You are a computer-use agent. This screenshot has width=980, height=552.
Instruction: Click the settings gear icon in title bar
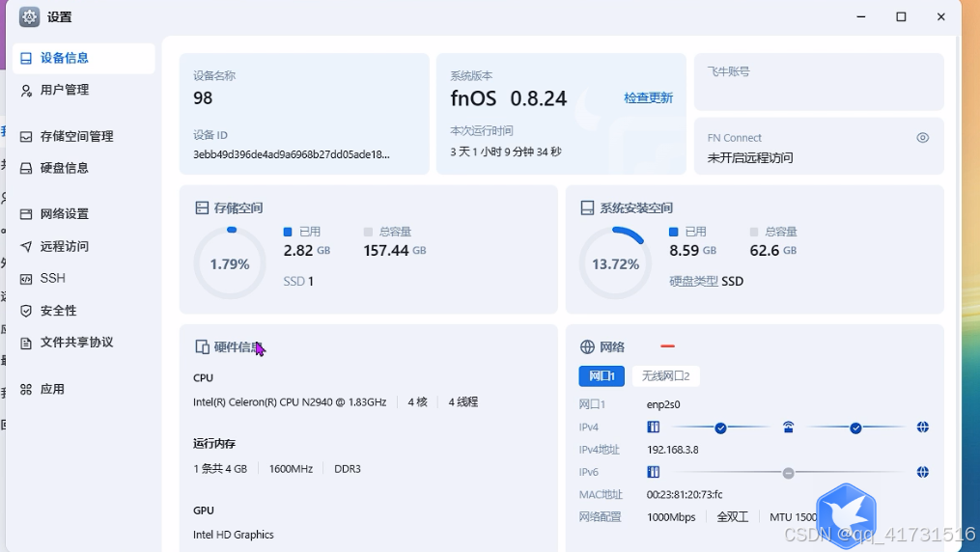pos(29,16)
